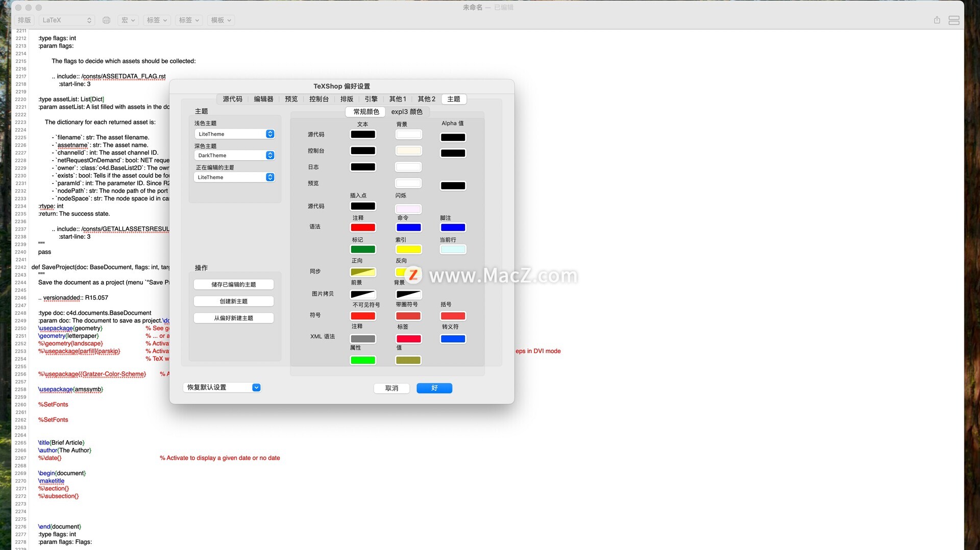Open the 控制台 text color swatch
The width and height of the screenshot is (980, 550).
363,151
